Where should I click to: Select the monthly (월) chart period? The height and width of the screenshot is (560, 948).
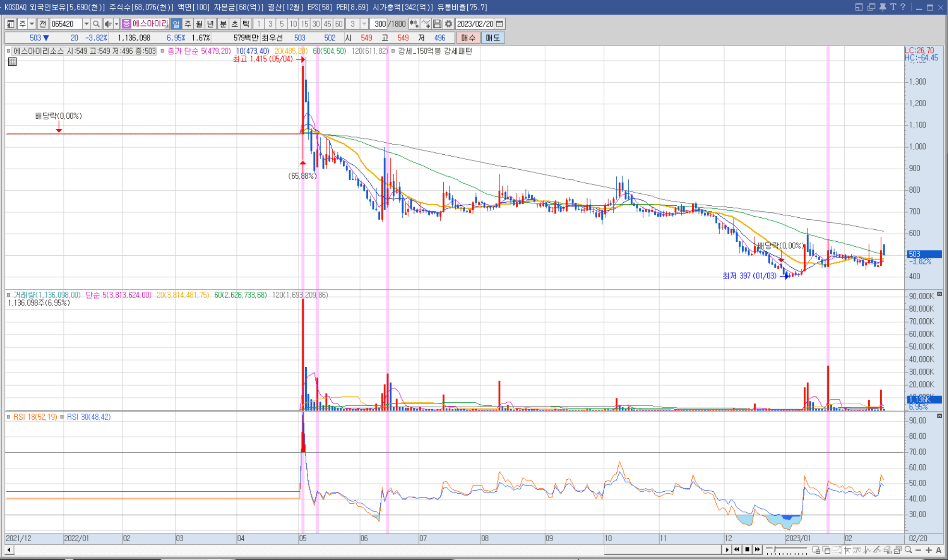point(199,24)
